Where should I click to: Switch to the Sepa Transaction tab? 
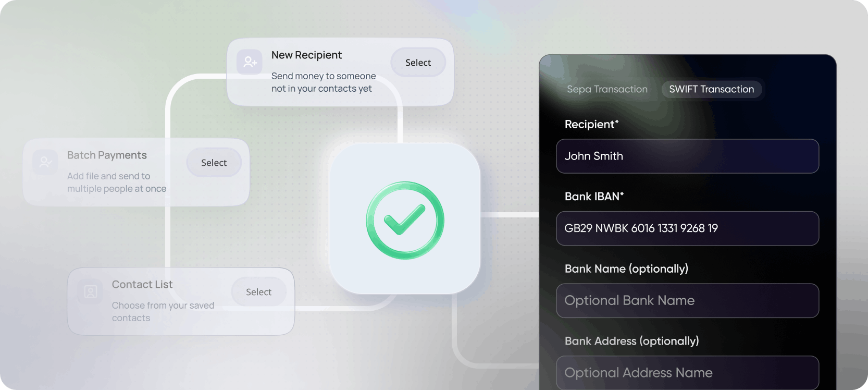point(607,89)
